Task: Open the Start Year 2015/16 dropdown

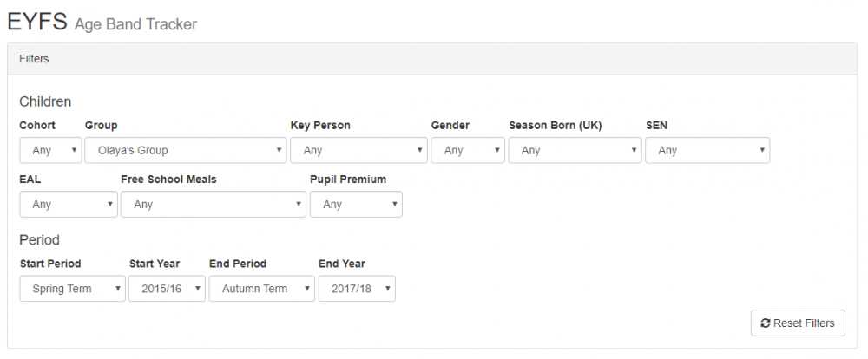Action: tap(167, 289)
